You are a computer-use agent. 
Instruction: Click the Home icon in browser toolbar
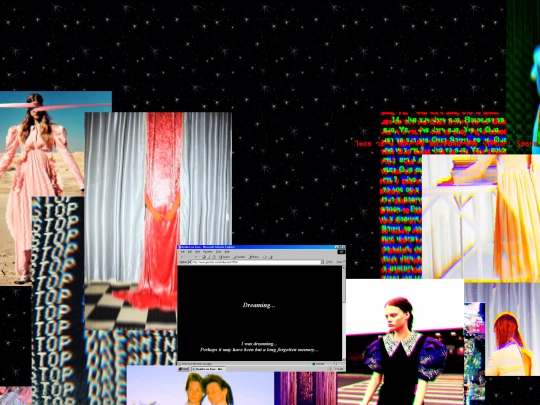point(214,257)
